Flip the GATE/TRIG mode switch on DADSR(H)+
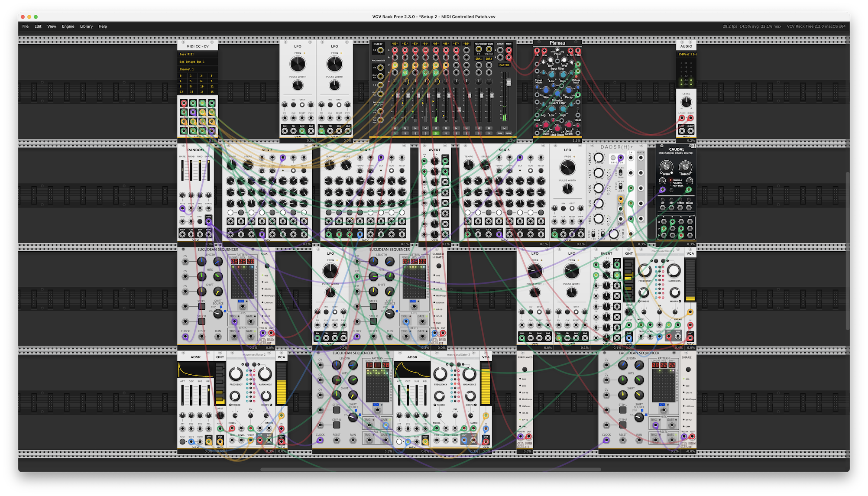 point(621,172)
